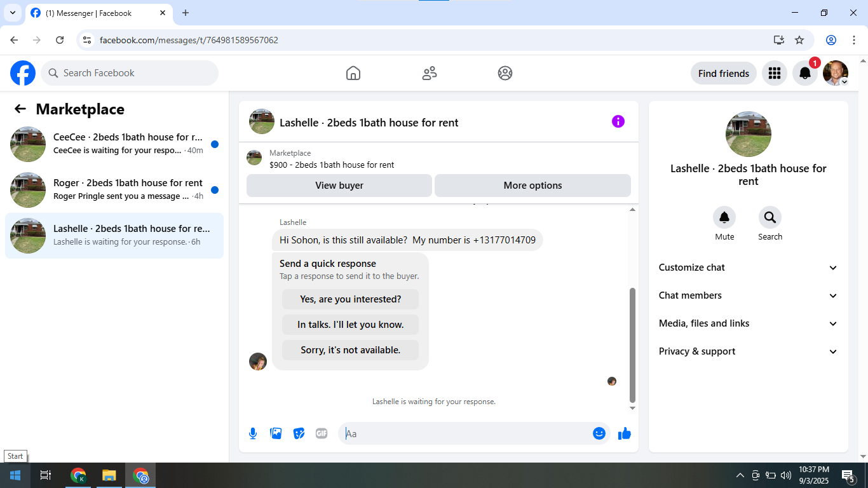This screenshot has width=868, height=488.
Task: Open the notifications bell with badge
Action: coord(804,73)
